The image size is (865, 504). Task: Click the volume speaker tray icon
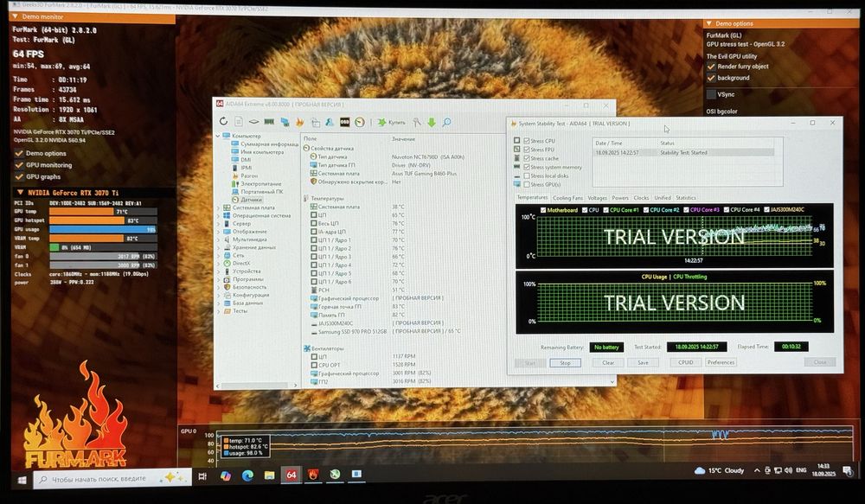pos(788,470)
